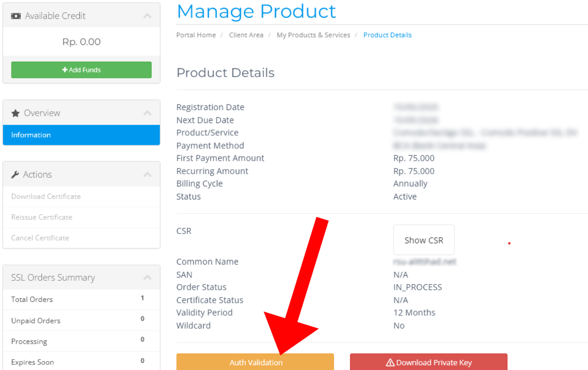Click the plus icon on Add Funds
The height and width of the screenshot is (370, 588).
(x=64, y=70)
